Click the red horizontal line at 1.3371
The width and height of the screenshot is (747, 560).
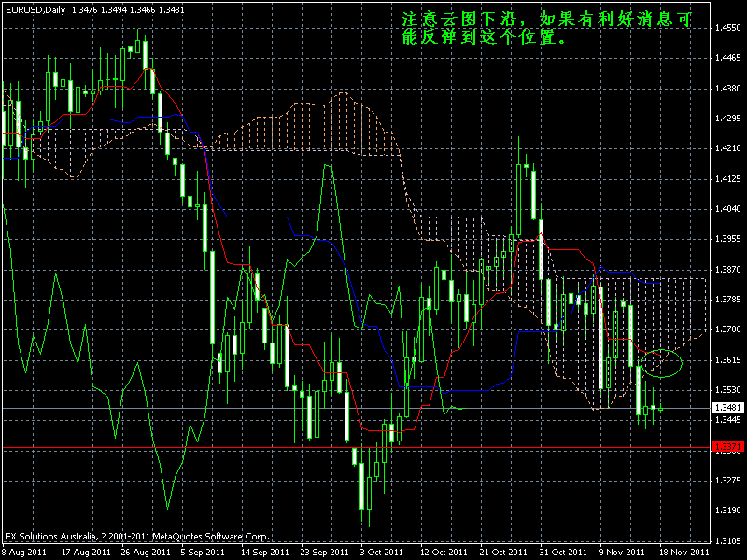pyautogui.click(x=357, y=448)
